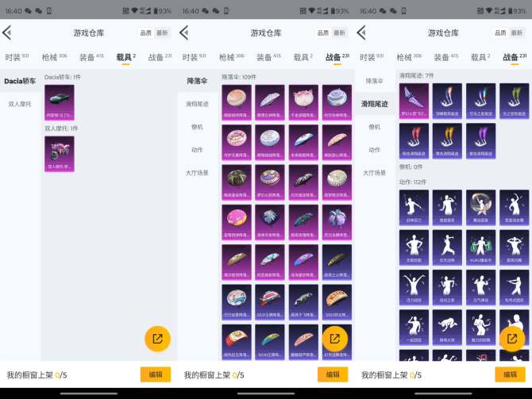Tap the back arrow on the middle screen
532x399 pixels.
click(x=184, y=33)
